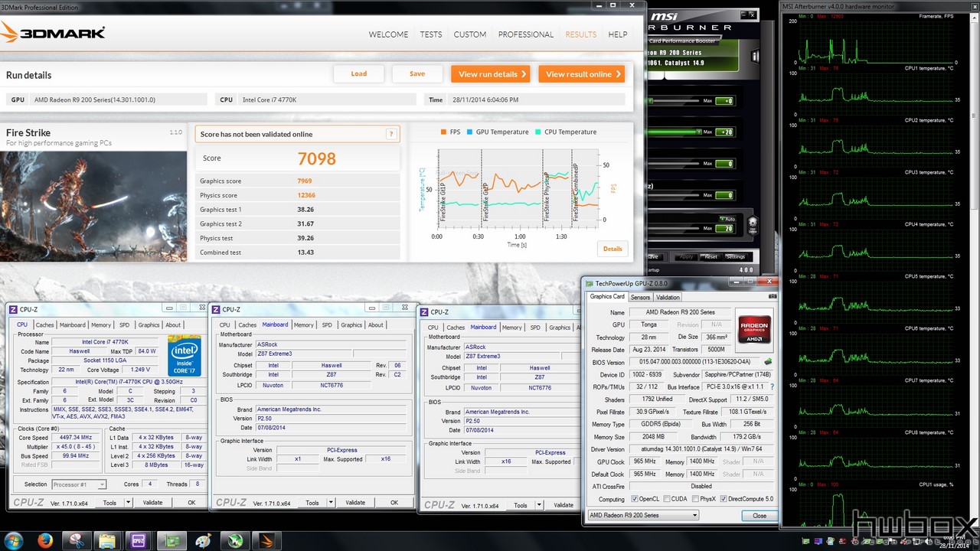Open the Memory tab in middle CPU-Z window
The width and height of the screenshot is (980, 551).
(303, 324)
